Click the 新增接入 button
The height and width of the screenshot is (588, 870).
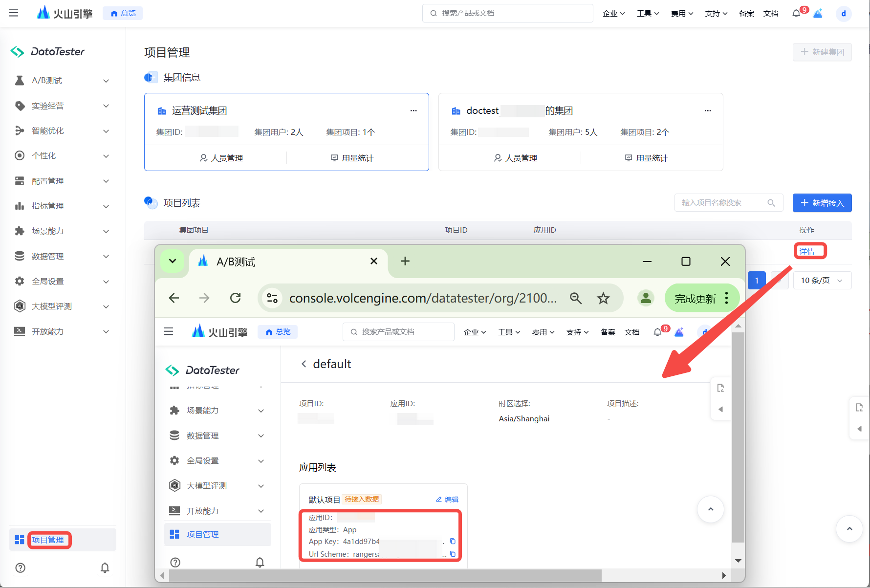point(822,203)
